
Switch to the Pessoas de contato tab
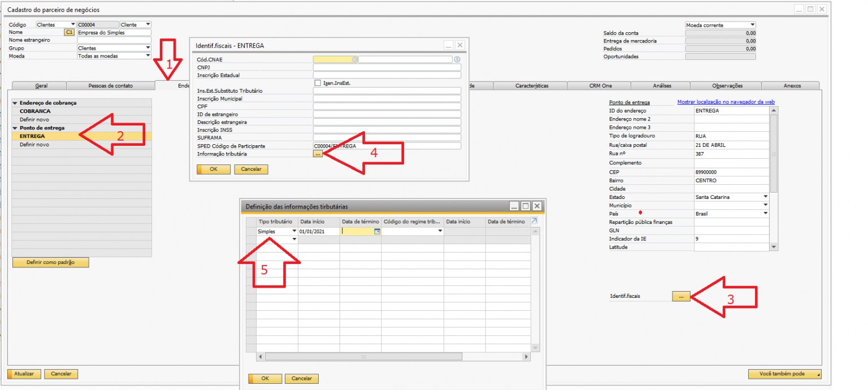click(x=110, y=86)
